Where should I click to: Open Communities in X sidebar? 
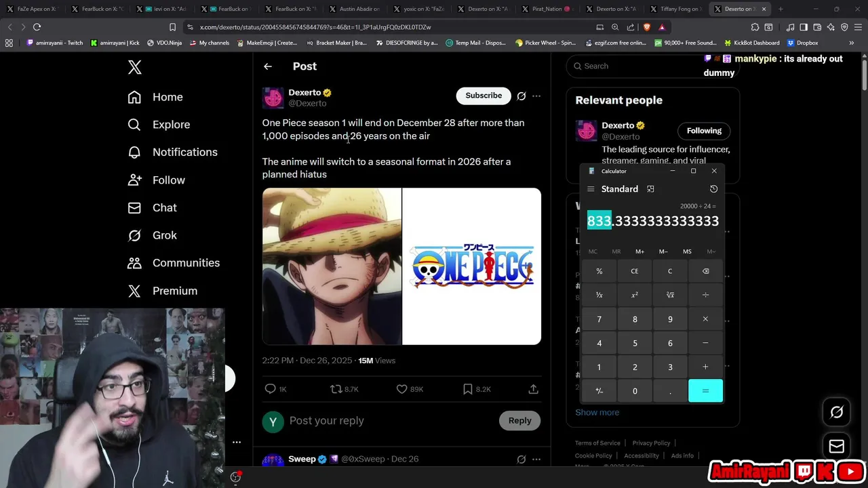173,263
